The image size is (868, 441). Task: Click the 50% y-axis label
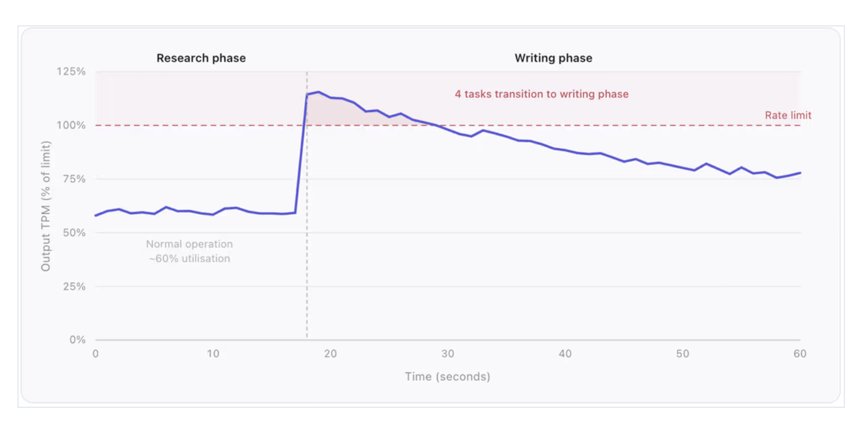[x=73, y=232]
